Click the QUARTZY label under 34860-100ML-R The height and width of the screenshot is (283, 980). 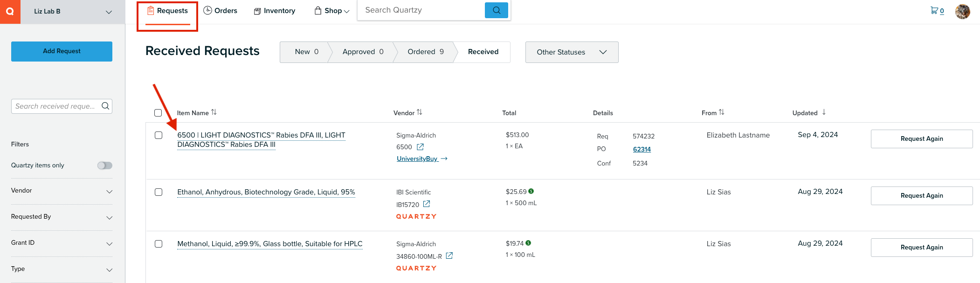(416, 268)
